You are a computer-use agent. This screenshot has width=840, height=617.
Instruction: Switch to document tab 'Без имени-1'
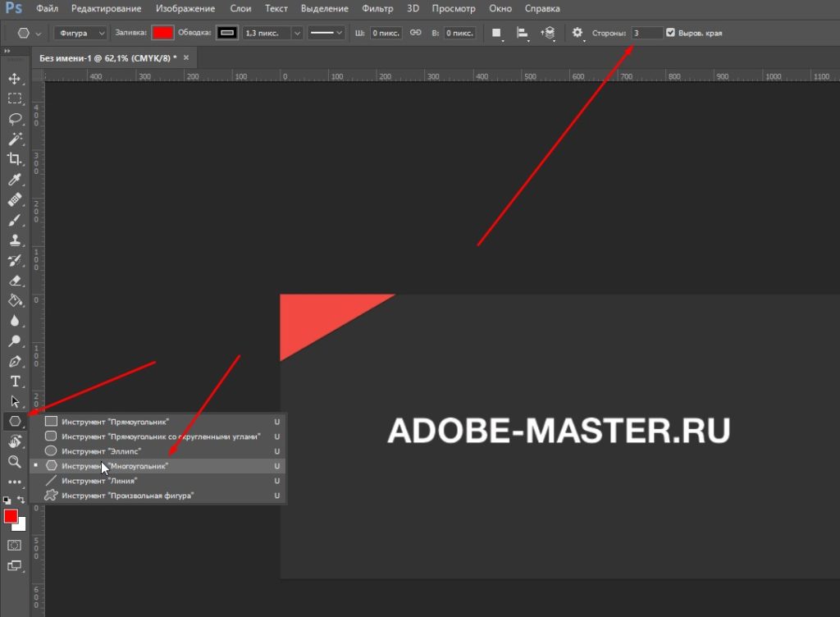(x=107, y=57)
